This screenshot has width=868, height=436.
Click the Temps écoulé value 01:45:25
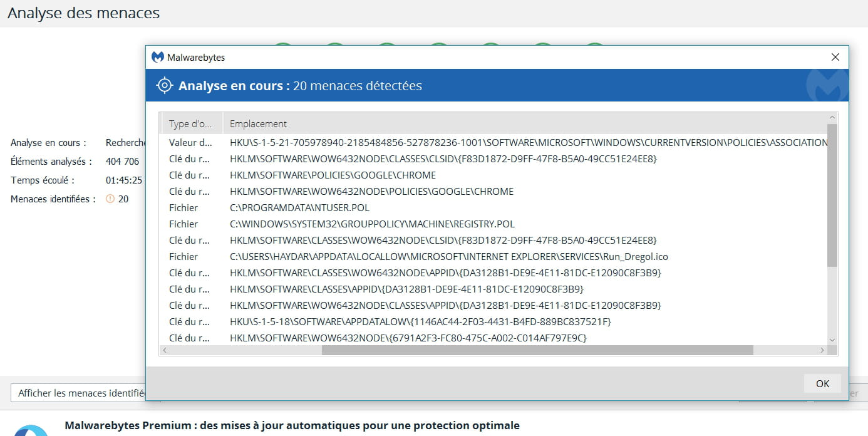124,180
